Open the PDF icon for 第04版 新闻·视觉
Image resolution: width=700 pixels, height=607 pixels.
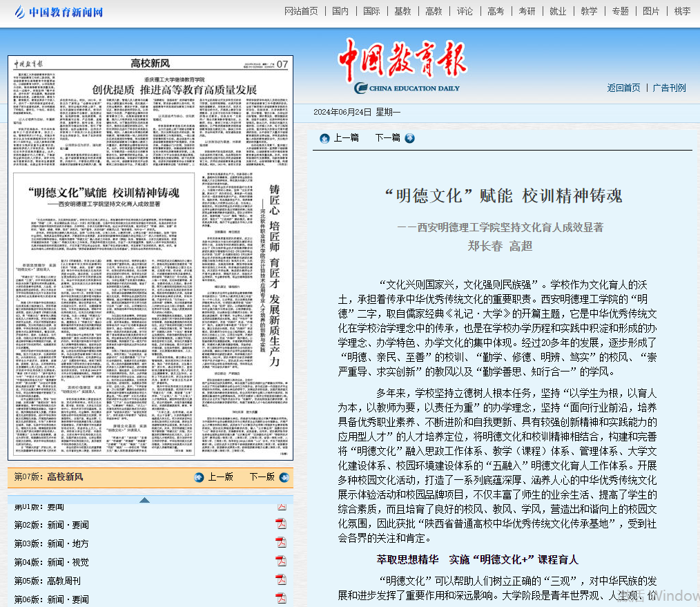coord(281,561)
